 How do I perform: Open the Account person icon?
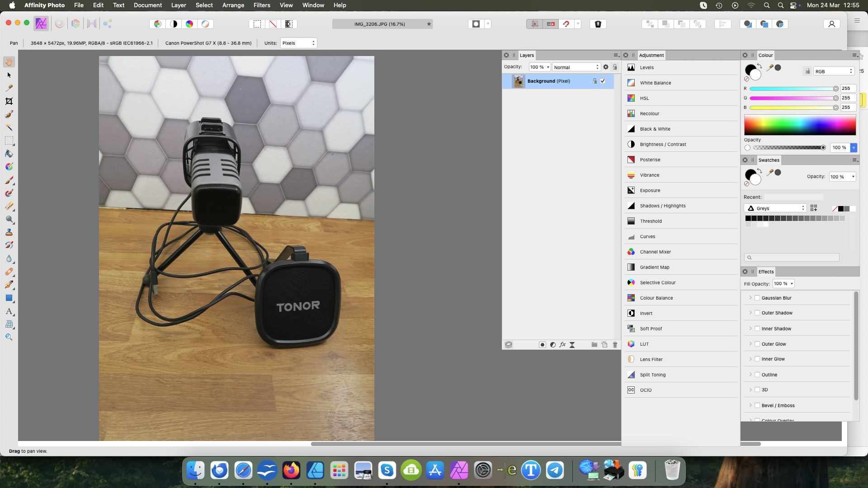(x=832, y=24)
